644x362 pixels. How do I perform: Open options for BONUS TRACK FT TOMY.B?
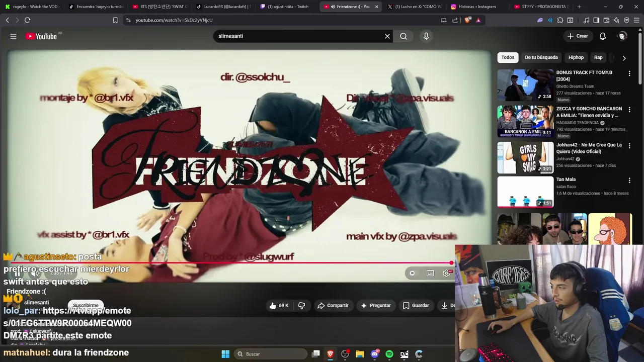click(629, 73)
